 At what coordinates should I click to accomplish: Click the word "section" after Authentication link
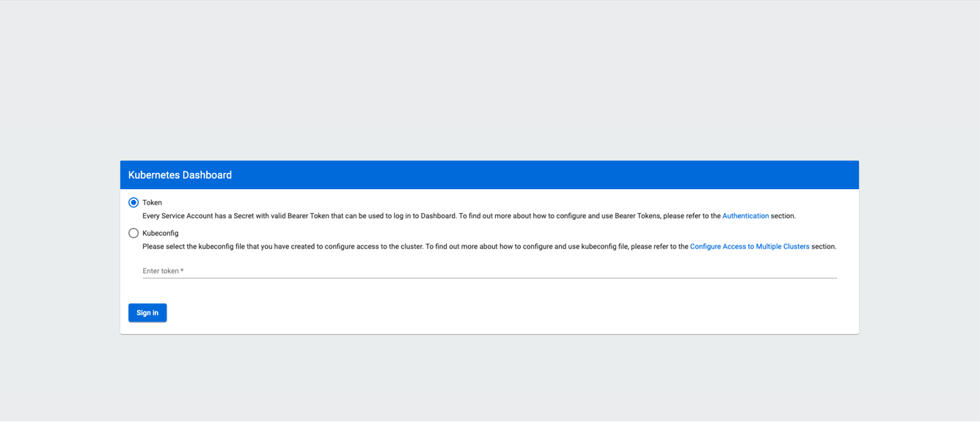[782, 216]
